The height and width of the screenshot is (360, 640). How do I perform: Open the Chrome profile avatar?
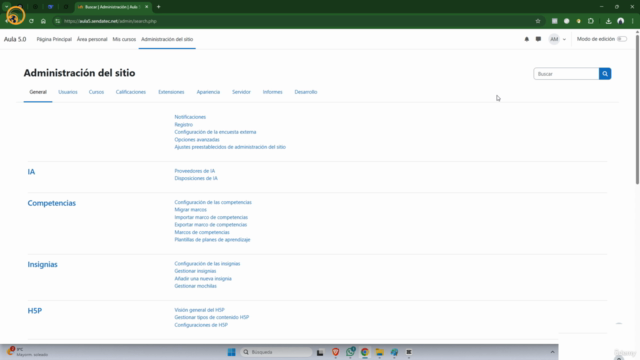[620, 21]
